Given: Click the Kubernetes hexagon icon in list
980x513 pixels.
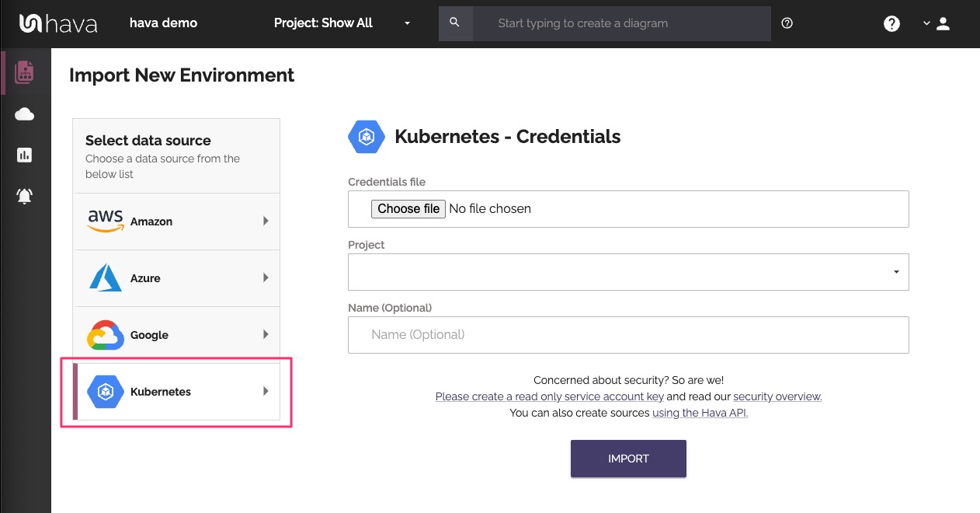Looking at the screenshot, I should pos(106,392).
